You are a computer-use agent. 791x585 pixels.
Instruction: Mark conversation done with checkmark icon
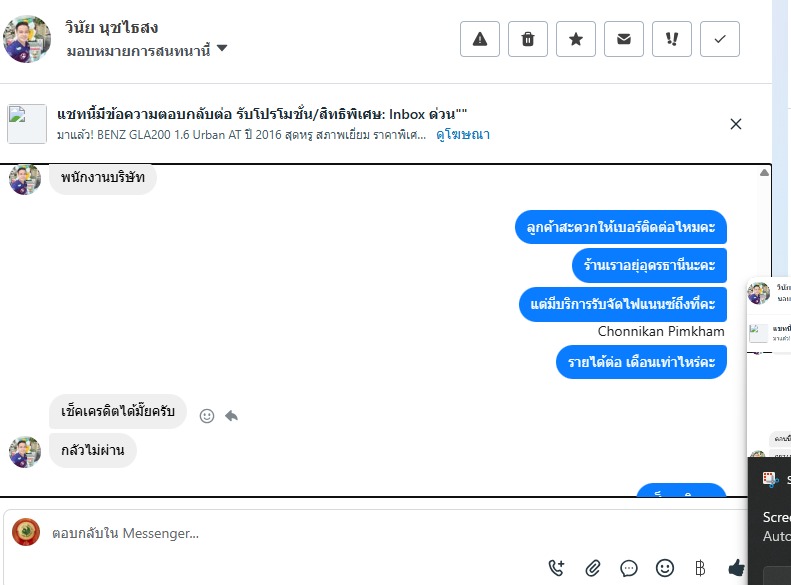point(720,39)
